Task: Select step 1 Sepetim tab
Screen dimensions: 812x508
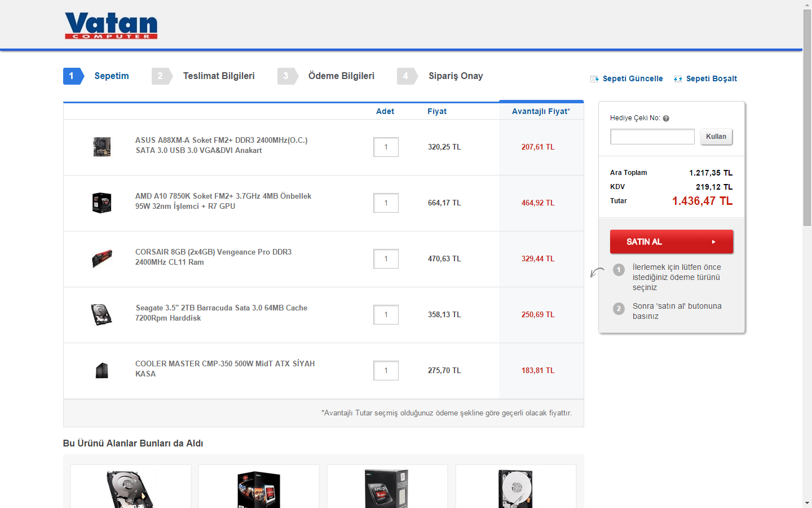Action: pos(96,76)
